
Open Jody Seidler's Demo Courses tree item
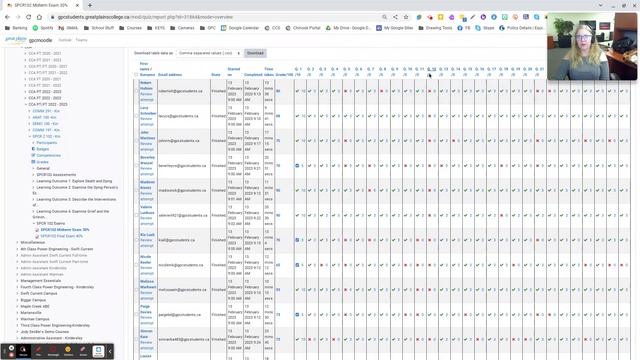tap(45, 332)
